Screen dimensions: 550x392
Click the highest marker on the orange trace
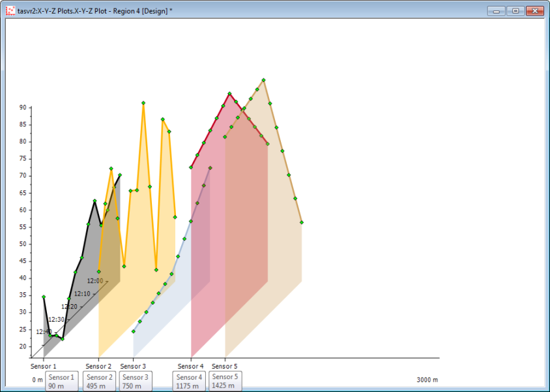click(143, 103)
